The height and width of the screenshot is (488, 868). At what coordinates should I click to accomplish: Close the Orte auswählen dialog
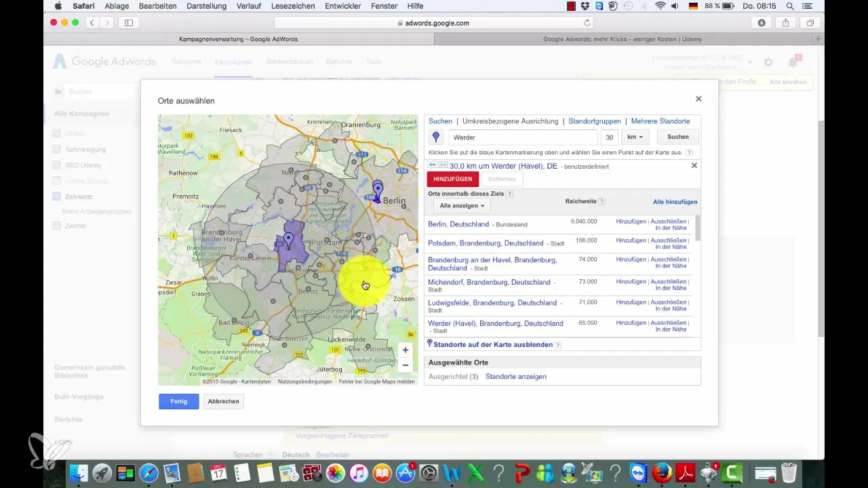click(698, 99)
